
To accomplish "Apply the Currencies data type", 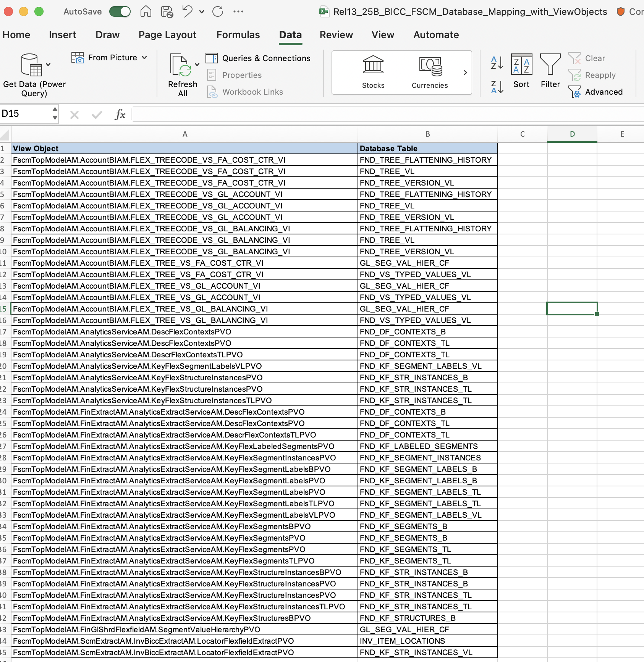I will 429,73.
